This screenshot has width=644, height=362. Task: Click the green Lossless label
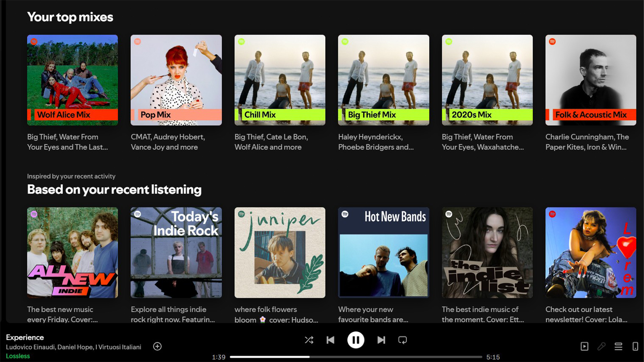coord(18,356)
